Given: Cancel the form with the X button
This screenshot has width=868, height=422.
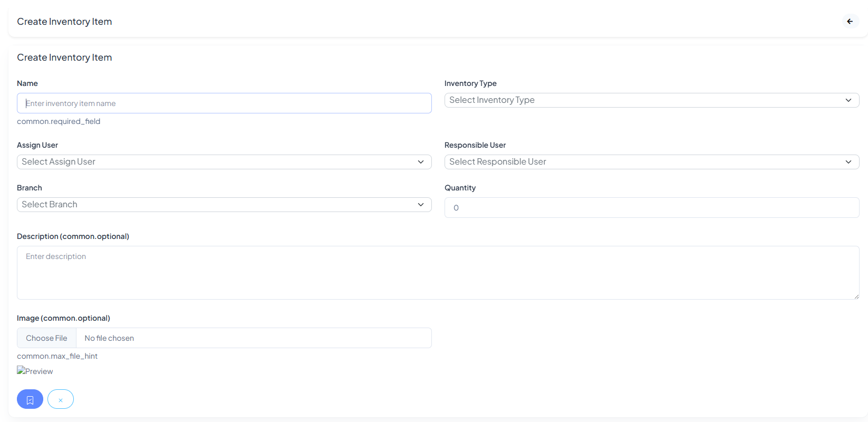Looking at the screenshot, I should coord(61,399).
